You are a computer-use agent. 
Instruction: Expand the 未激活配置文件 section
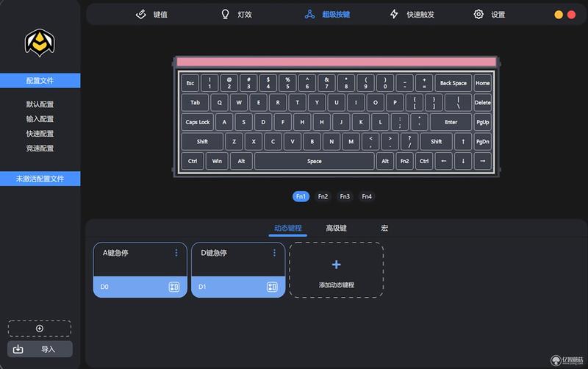coord(40,179)
